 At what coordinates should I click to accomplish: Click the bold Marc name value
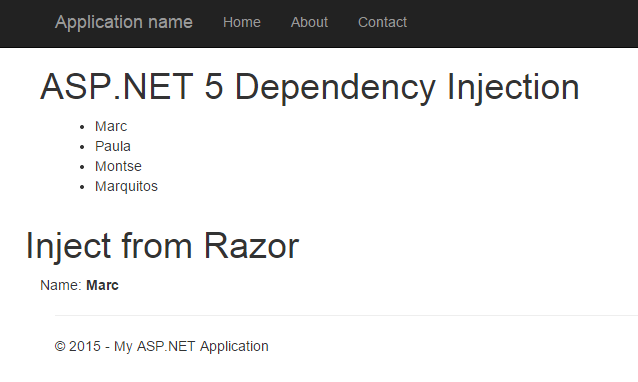click(x=103, y=285)
